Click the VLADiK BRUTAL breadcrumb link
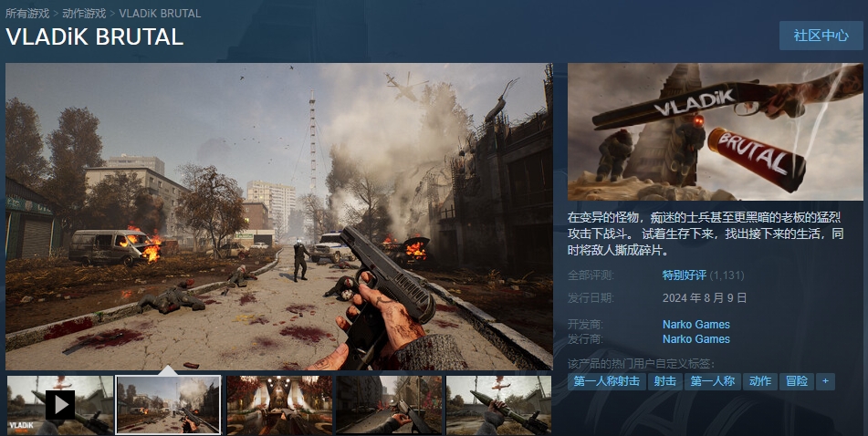This screenshot has width=868, height=436. coord(160,13)
